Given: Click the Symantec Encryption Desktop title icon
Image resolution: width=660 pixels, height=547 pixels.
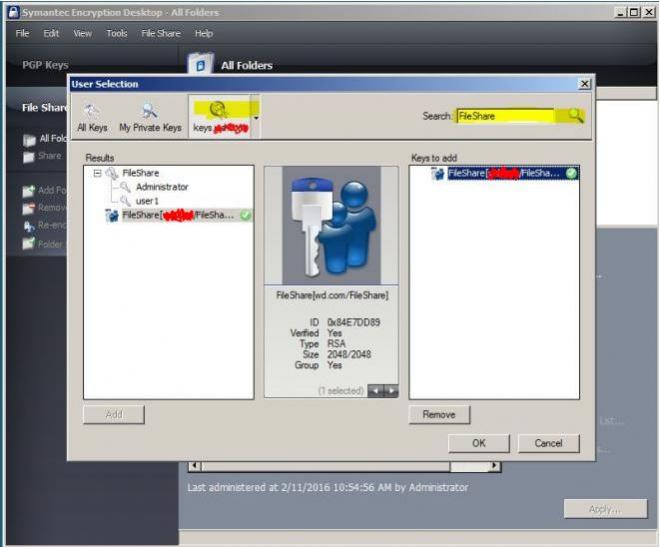Looking at the screenshot, I should 13,12.
